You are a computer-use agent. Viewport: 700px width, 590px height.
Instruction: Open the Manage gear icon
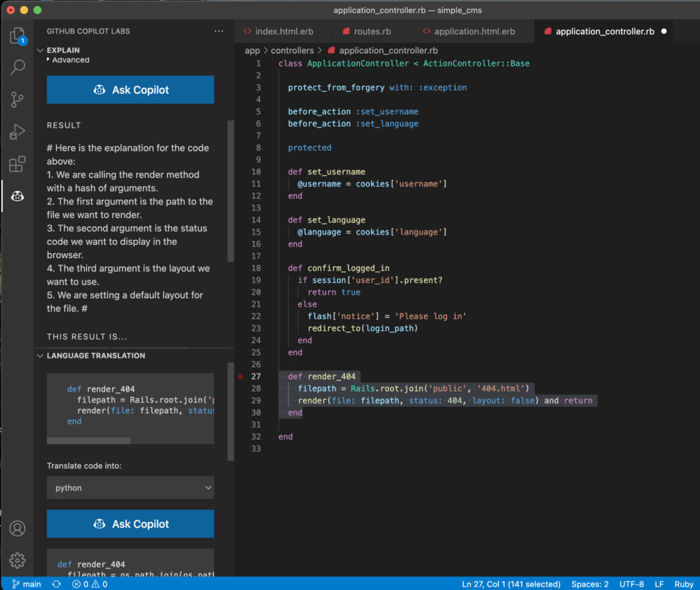[x=17, y=561]
